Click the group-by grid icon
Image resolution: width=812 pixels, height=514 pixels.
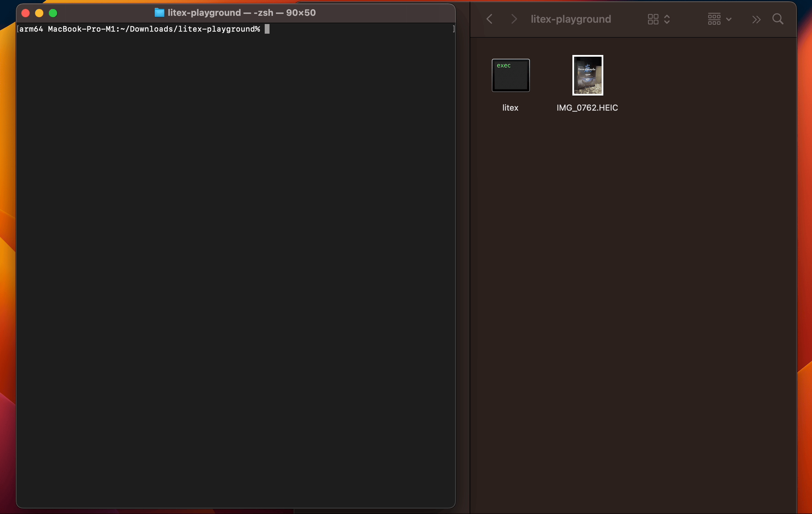[714, 19]
